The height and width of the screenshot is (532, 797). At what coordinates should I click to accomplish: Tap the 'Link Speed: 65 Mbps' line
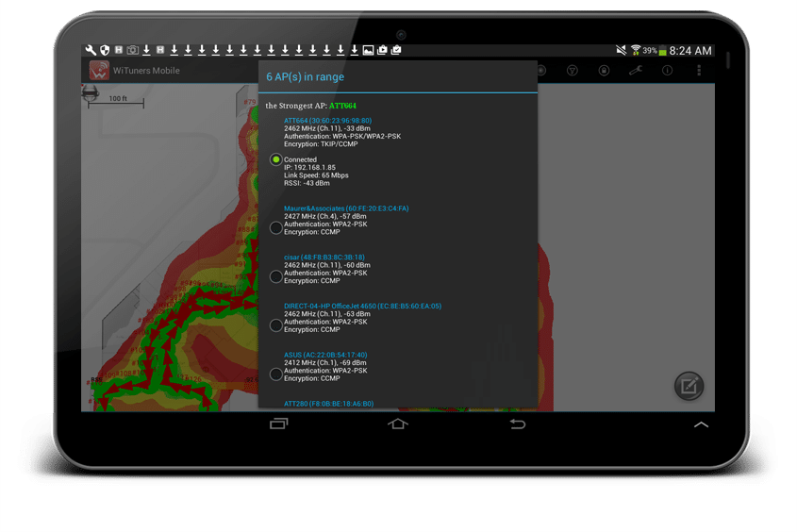point(316,175)
